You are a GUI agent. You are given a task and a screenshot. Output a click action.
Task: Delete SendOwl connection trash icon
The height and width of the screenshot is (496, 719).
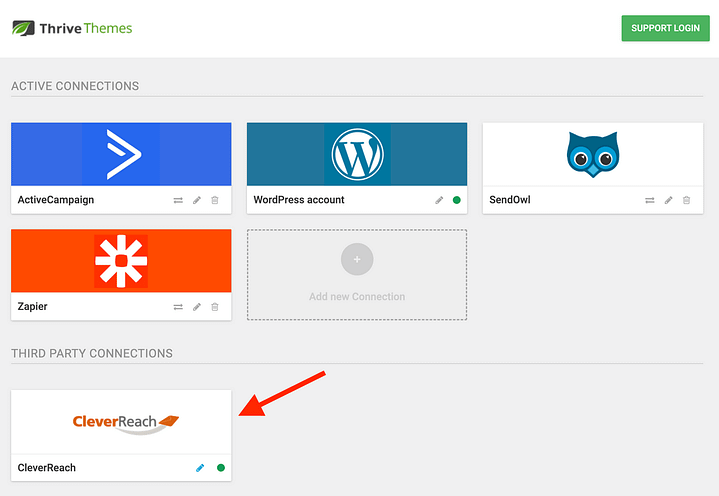click(x=686, y=200)
